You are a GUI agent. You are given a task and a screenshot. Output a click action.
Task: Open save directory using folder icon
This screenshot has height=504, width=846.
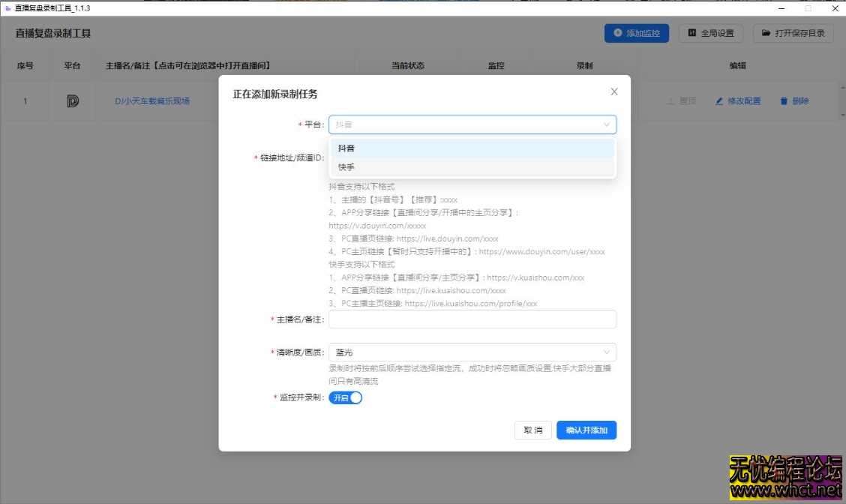[766, 33]
